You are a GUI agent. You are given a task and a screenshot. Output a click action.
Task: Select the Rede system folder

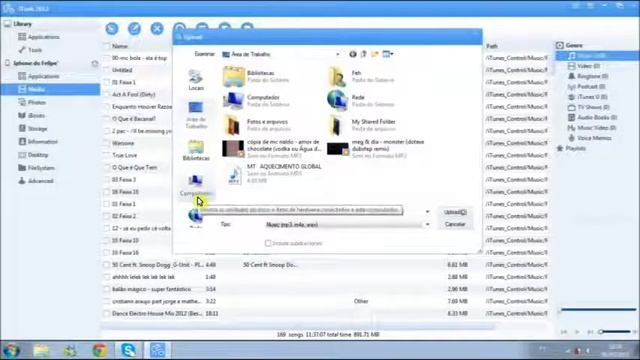pos(361,101)
